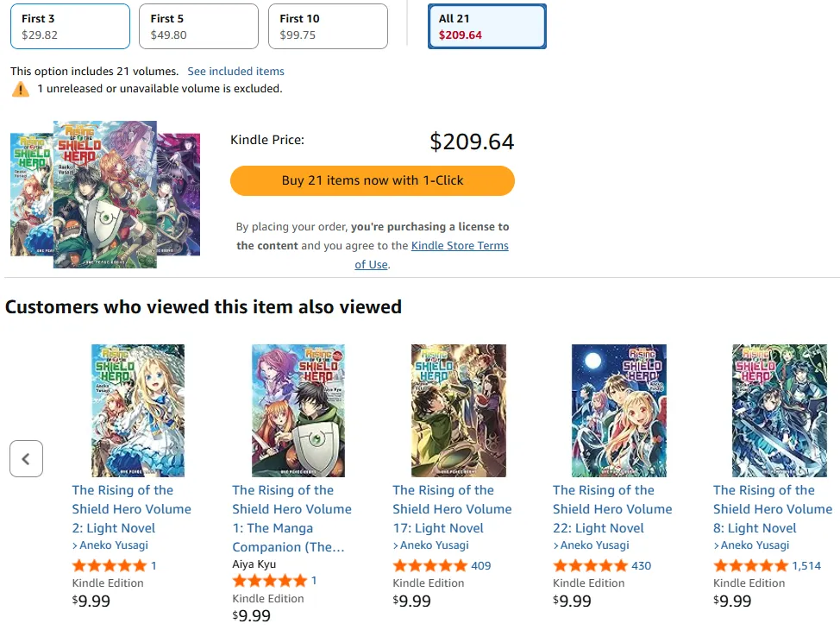The image size is (840, 630).
Task: Click the series bundle cover image
Action: click(x=105, y=194)
